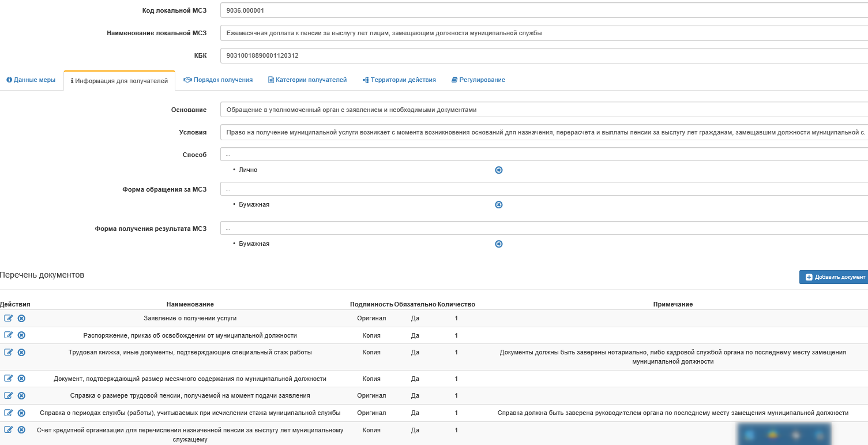Edit the 'Трудовая книжка, иные документы' row
868x445 pixels.
(9, 352)
